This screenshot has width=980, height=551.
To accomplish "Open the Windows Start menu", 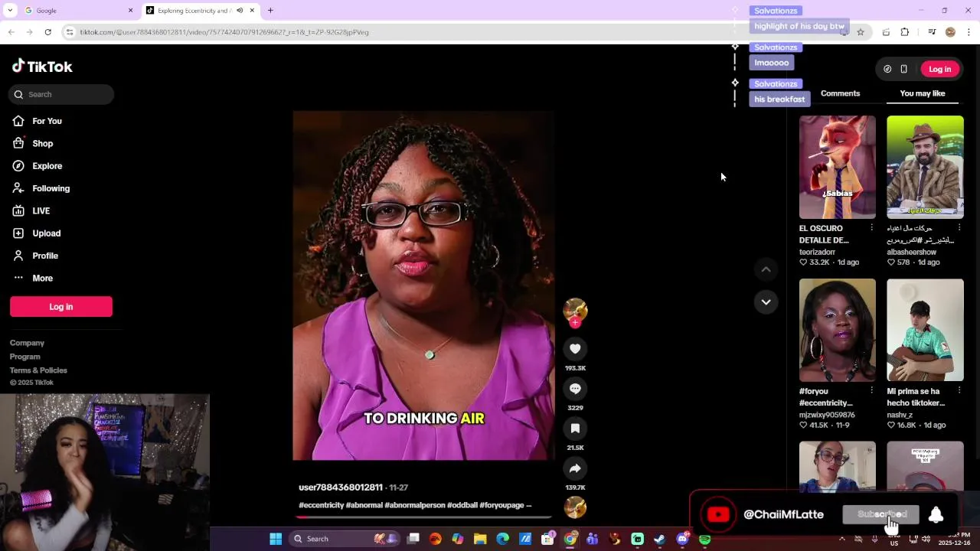I will tap(276, 539).
